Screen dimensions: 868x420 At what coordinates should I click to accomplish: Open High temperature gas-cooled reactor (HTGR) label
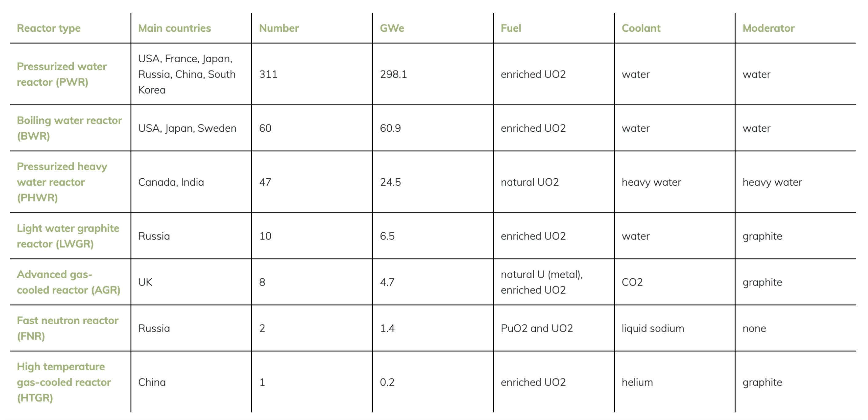tap(64, 382)
